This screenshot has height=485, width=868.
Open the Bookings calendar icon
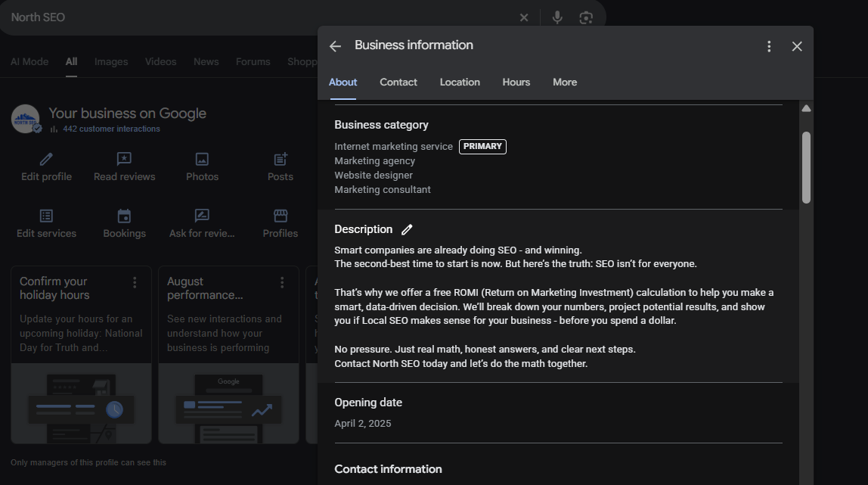pos(124,216)
